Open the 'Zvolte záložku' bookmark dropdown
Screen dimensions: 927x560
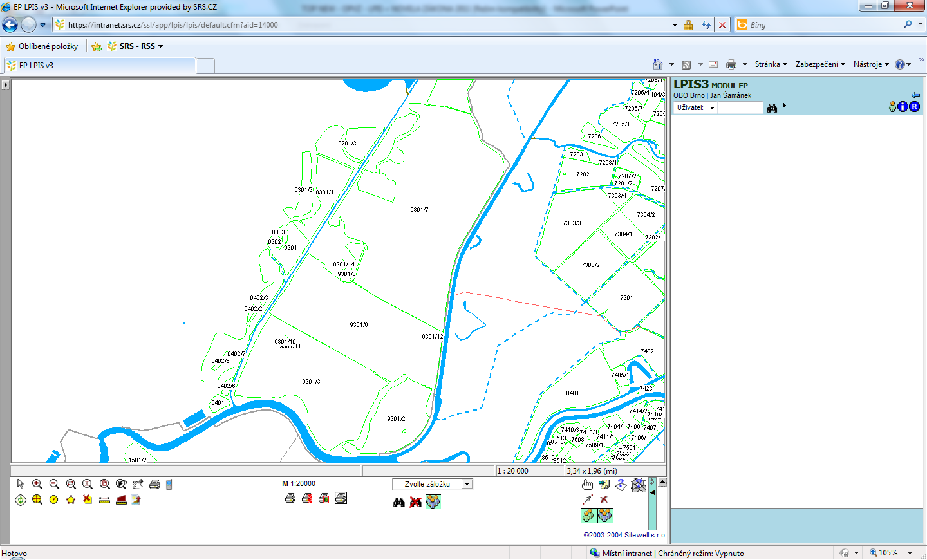click(433, 484)
